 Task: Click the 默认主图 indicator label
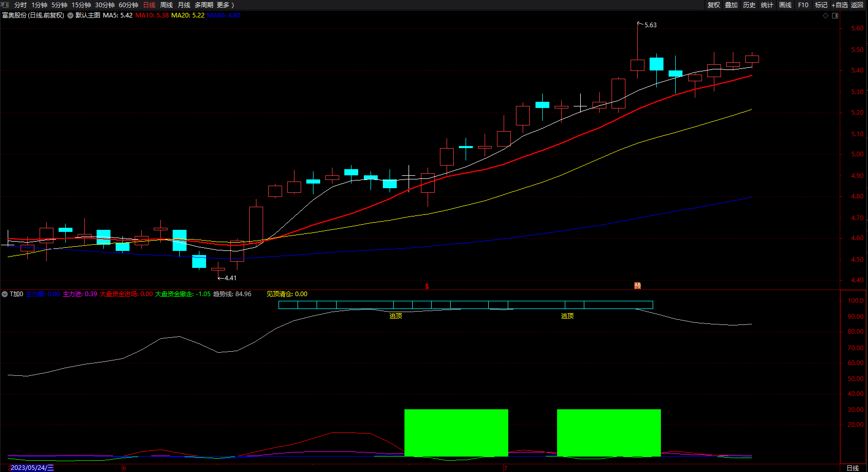point(88,15)
